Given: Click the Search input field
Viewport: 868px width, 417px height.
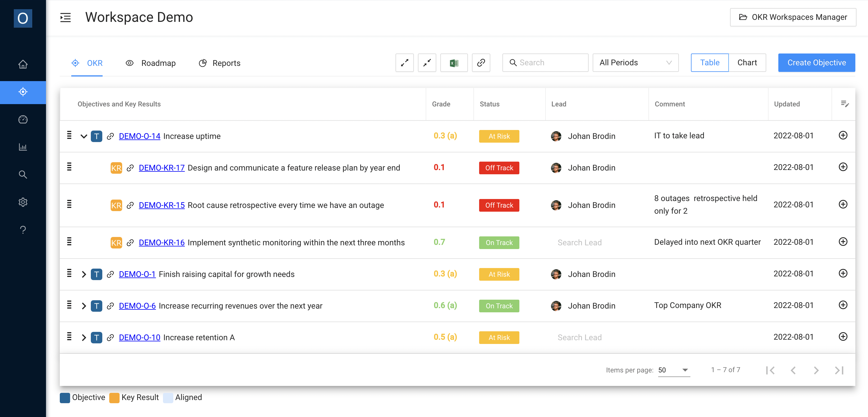Looking at the screenshot, I should tap(545, 63).
